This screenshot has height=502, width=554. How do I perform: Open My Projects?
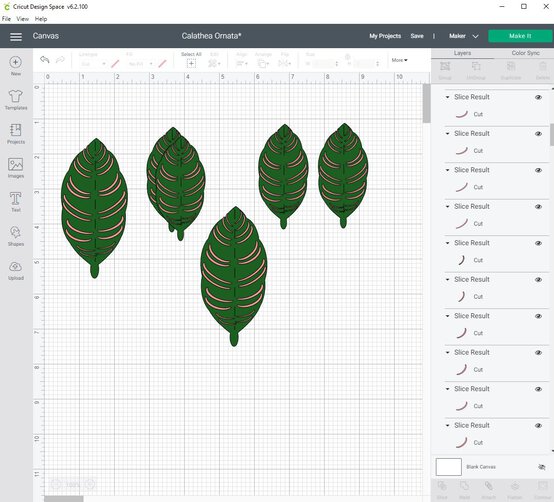pyautogui.click(x=385, y=36)
